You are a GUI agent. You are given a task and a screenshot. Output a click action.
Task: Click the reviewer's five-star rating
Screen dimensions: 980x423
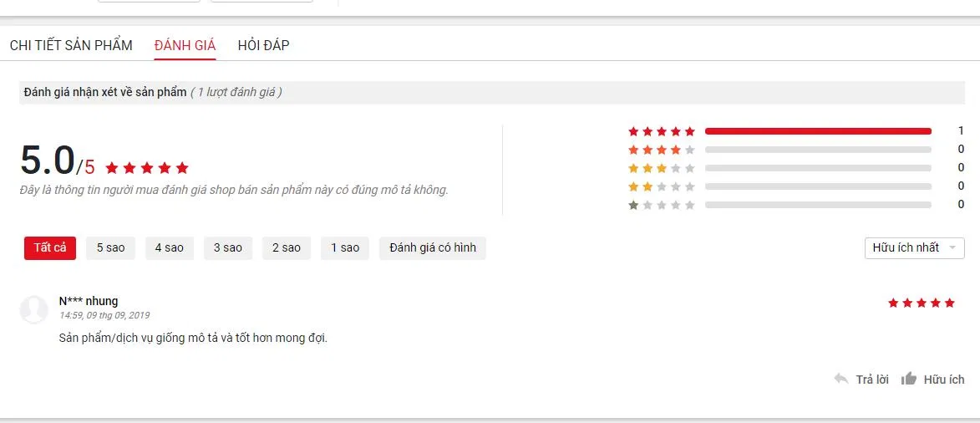921,303
